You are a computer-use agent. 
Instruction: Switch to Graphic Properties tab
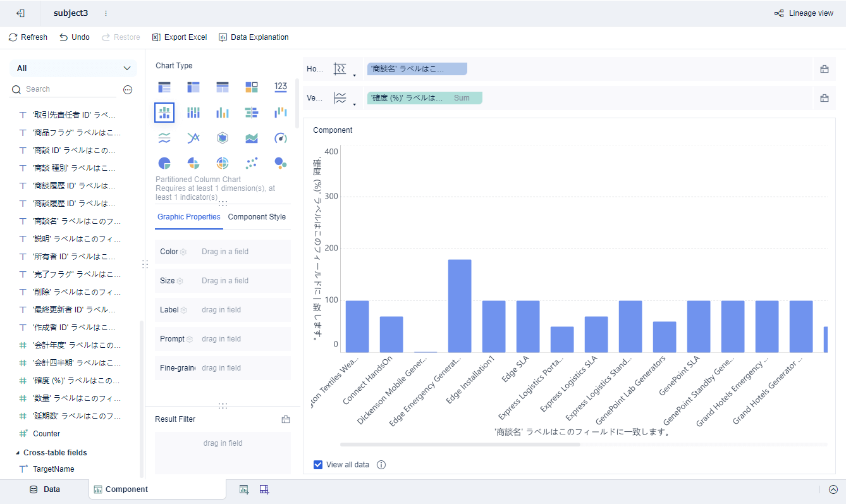coord(189,217)
